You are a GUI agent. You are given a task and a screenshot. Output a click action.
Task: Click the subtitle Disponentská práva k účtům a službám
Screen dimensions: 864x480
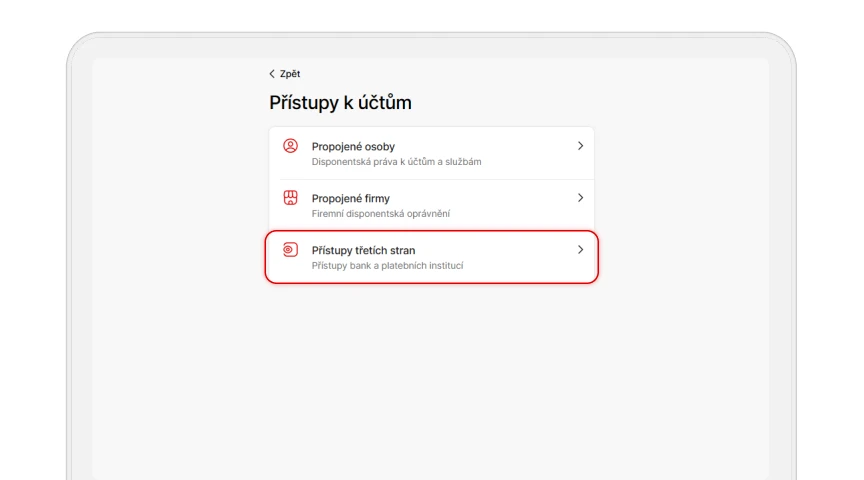click(x=396, y=162)
